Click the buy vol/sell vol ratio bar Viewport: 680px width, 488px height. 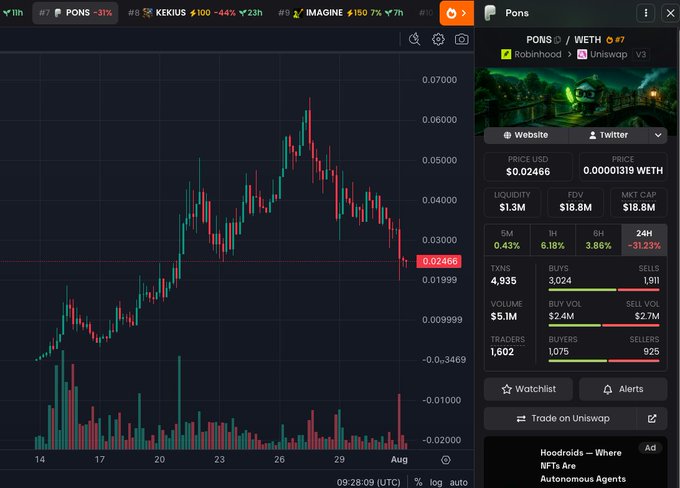click(604, 325)
